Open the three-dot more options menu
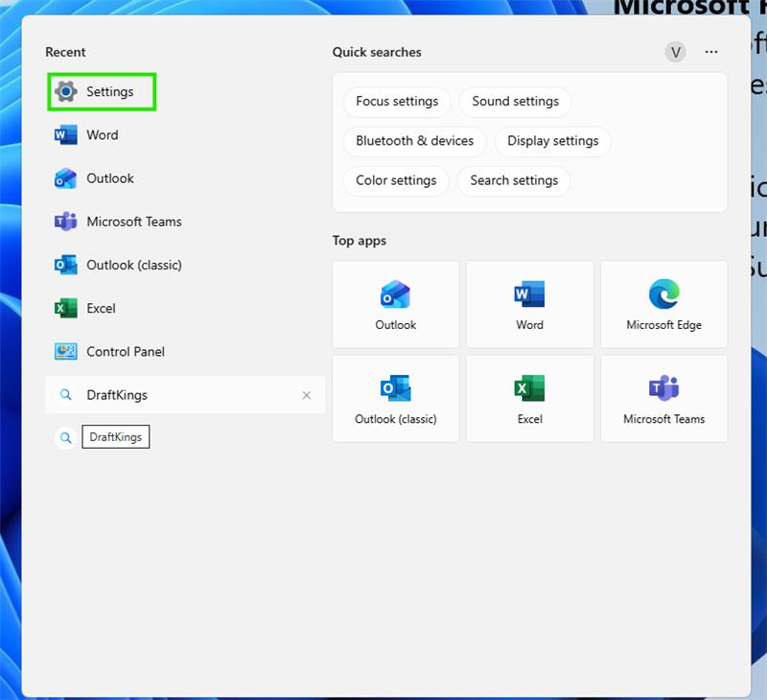Viewport: 767px width, 700px height. tap(711, 52)
